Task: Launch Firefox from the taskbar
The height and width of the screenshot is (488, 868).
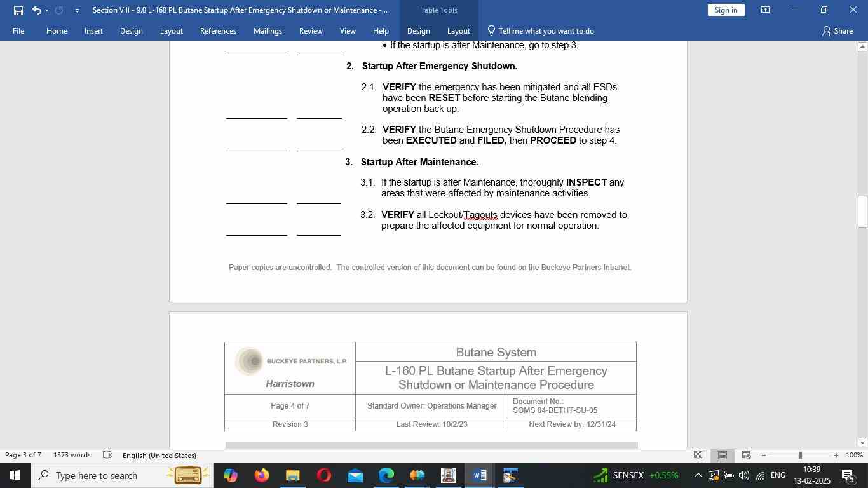Action: (261, 475)
